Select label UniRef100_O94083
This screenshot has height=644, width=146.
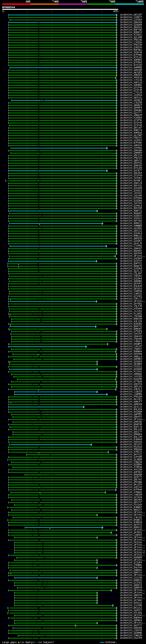[x=131, y=337]
